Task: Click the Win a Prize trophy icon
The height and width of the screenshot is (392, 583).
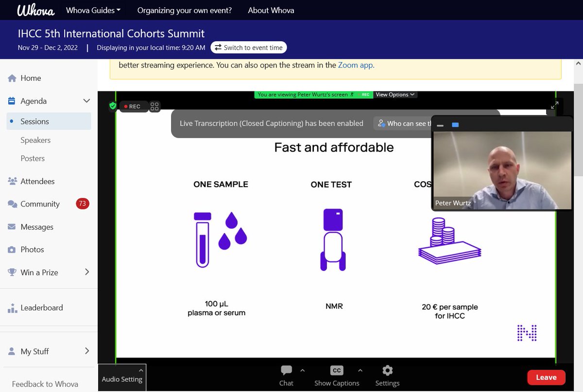Action: point(12,273)
